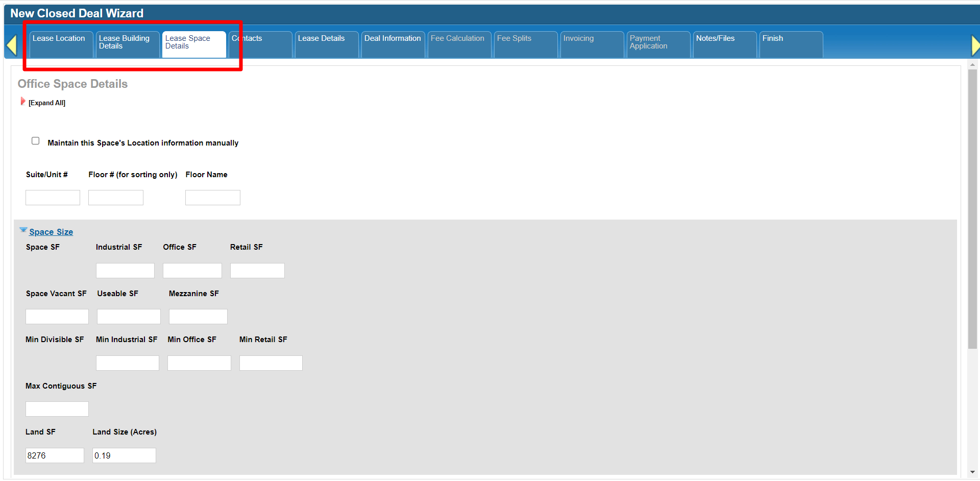
Task: Click the scrollbar up arrow
Action: [x=972, y=65]
